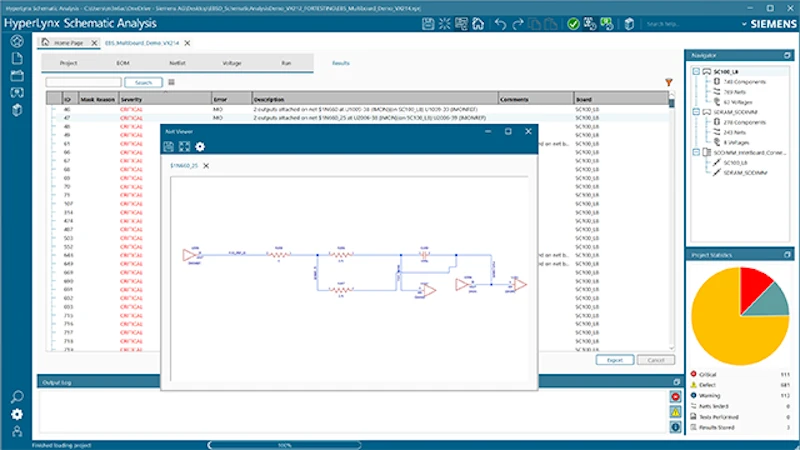Viewport: 800px width, 450px height.
Task: Click the cube icon in the sidebar
Action: [17, 110]
